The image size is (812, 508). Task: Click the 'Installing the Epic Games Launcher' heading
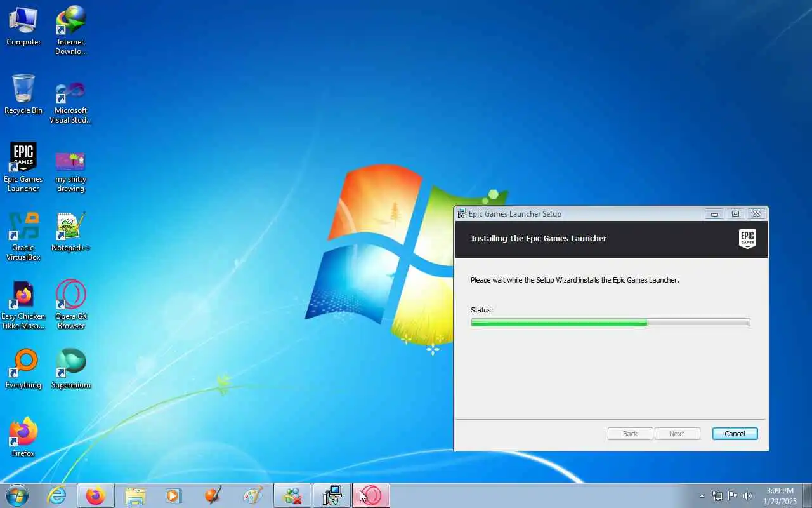(539, 238)
